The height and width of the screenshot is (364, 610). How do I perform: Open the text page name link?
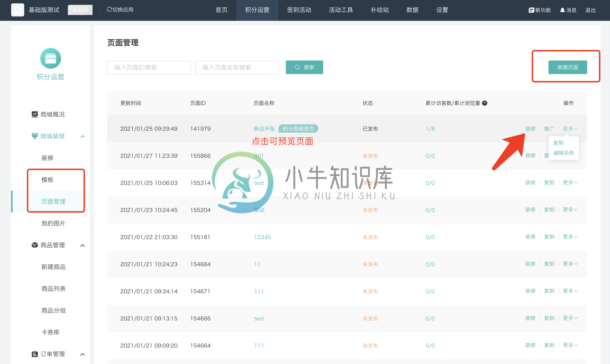coord(259,318)
